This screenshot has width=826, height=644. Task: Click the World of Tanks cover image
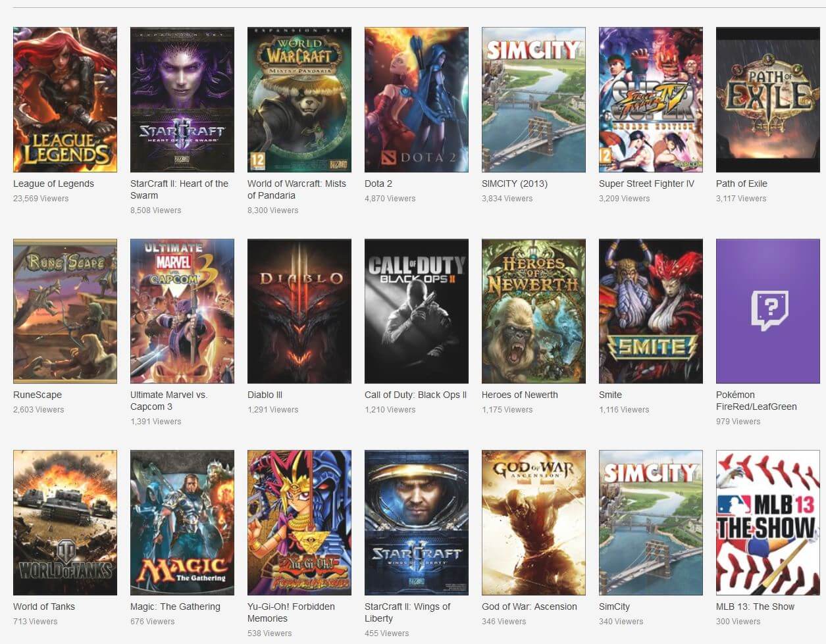pos(65,523)
